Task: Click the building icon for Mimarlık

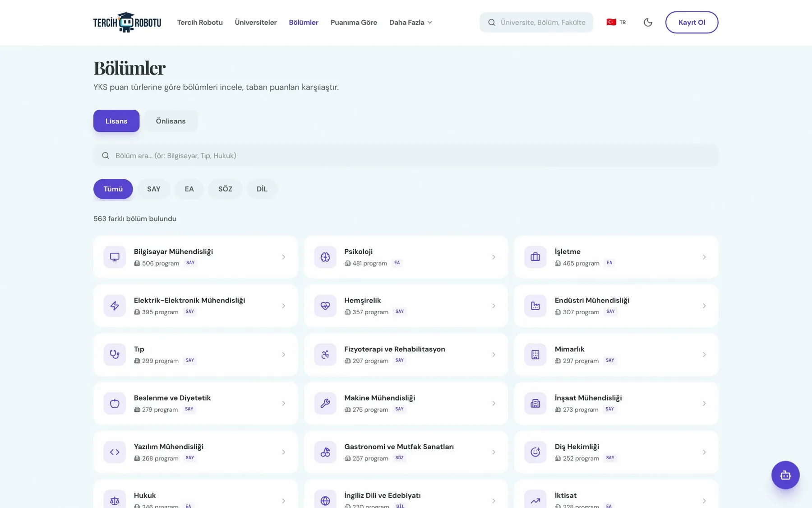Action: click(x=535, y=354)
